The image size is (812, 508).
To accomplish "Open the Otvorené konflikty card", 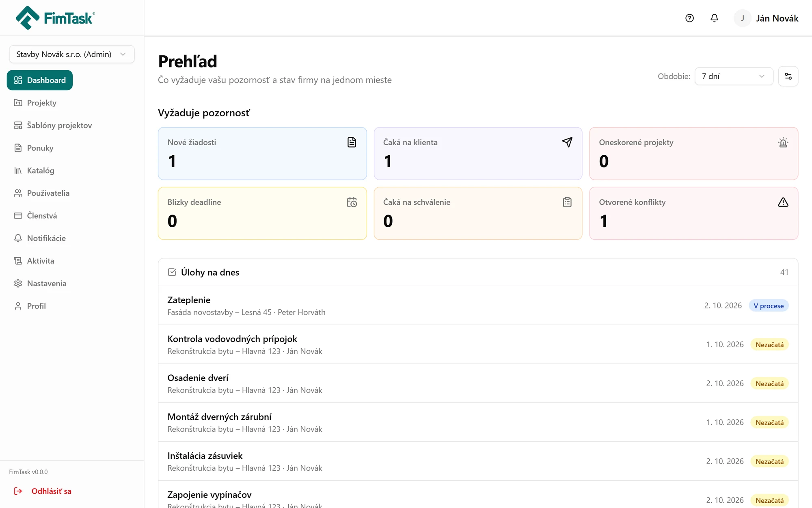I will point(693,213).
